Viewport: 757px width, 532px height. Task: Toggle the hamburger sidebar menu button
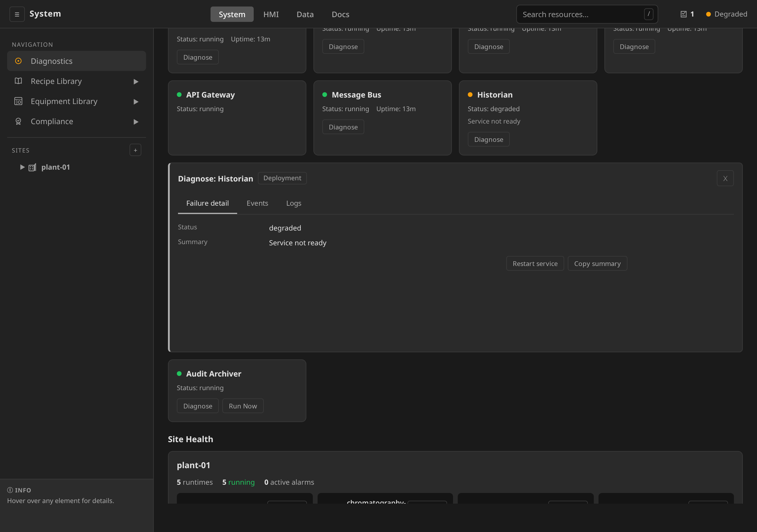[x=17, y=14]
